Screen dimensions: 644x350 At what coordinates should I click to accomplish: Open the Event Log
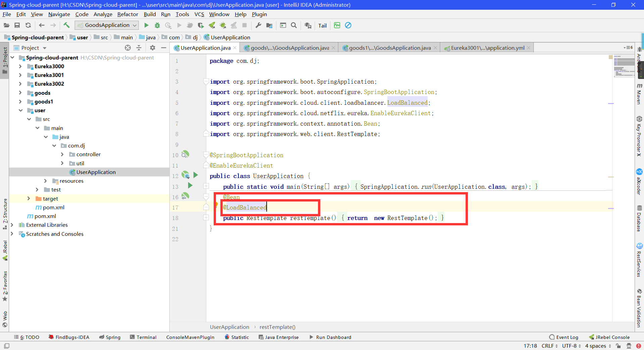tap(564, 337)
